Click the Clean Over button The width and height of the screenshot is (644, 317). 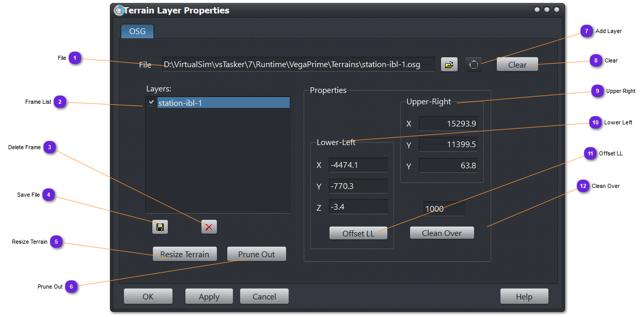coord(442,233)
